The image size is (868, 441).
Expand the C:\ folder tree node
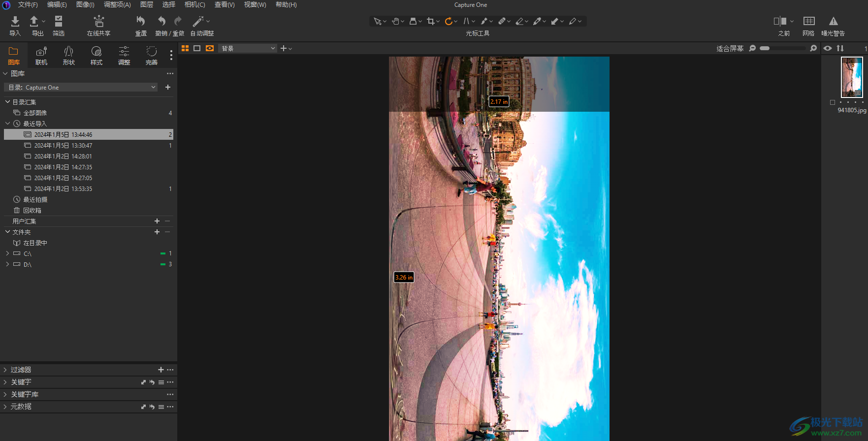(7, 253)
